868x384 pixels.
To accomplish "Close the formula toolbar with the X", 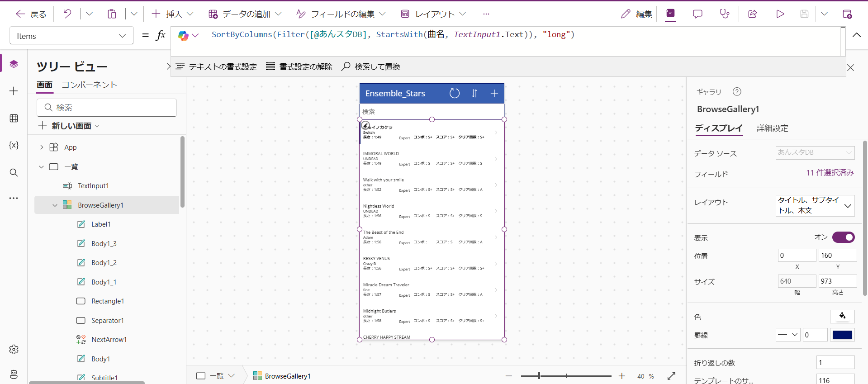I will click(x=851, y=67).
